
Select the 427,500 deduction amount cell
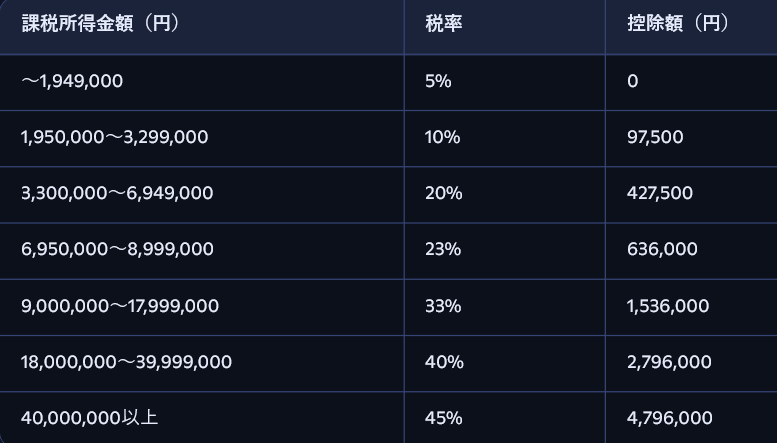[660, 193]
